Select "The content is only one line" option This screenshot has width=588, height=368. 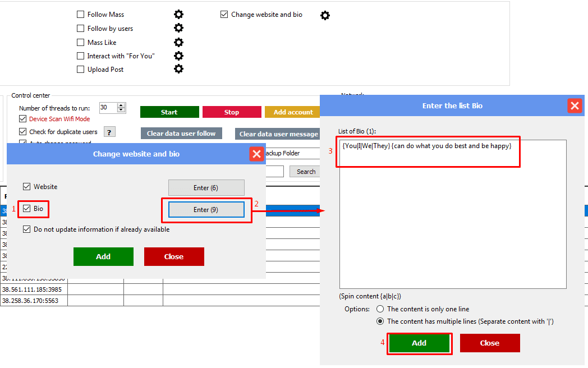click(x=380, y=309)
